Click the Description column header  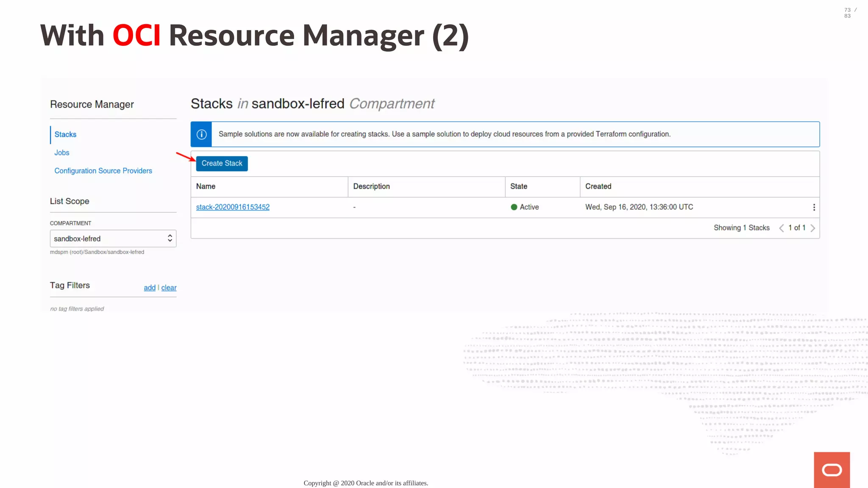click(371, 186)
